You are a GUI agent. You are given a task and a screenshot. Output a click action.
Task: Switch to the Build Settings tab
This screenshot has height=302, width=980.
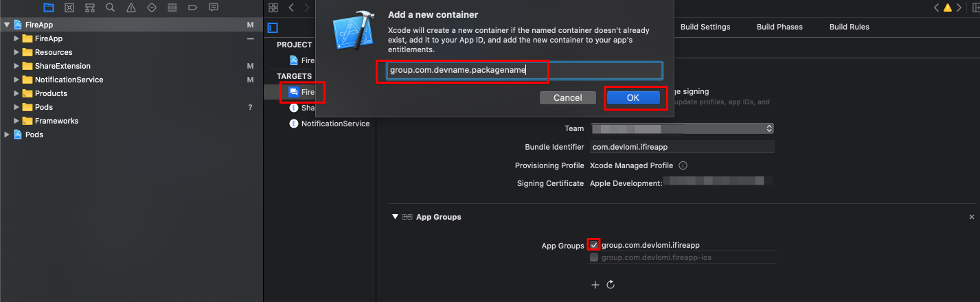click(705, 27)
